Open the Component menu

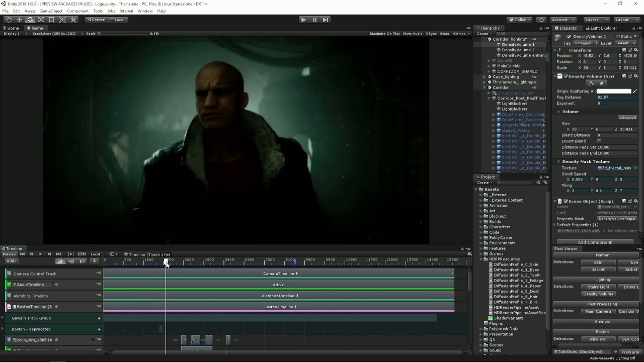tap(77, 11)
